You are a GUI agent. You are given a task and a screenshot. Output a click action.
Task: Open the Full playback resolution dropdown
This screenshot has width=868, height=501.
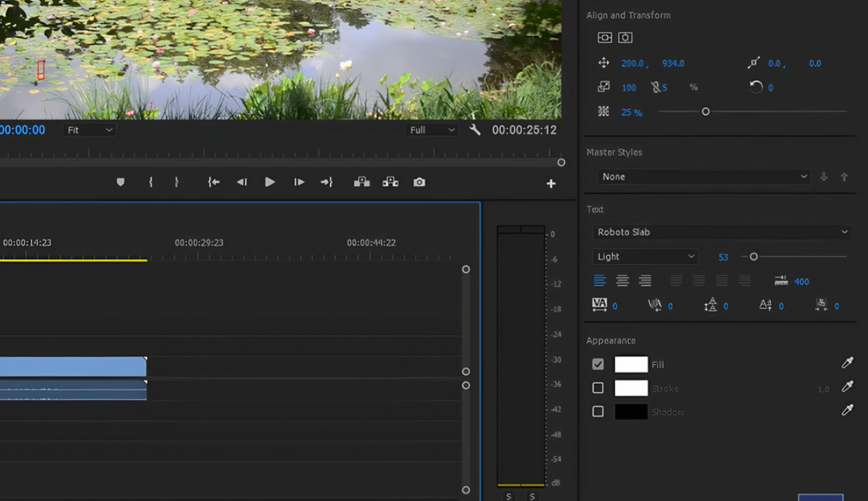click(x=432, y=130)
